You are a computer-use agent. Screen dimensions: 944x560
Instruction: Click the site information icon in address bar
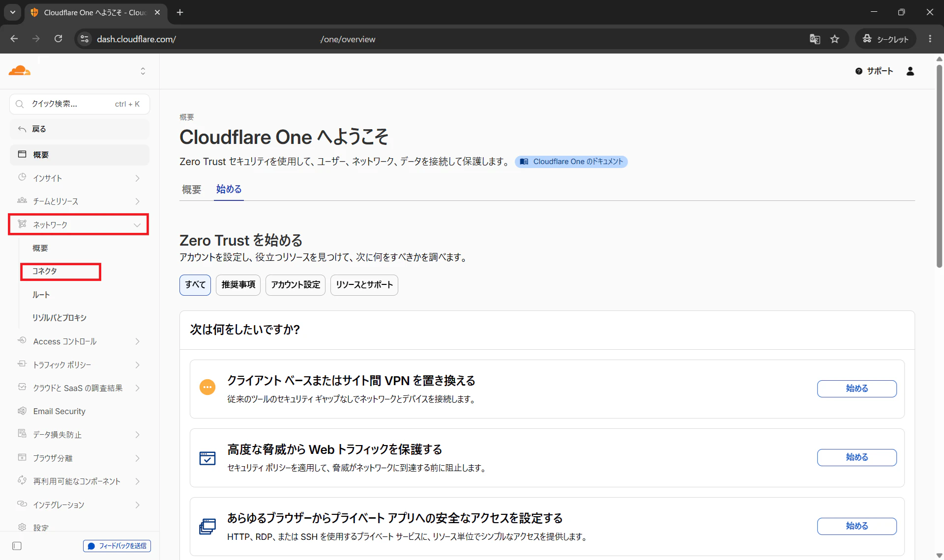pyautogui.click(x=85, y=39)
